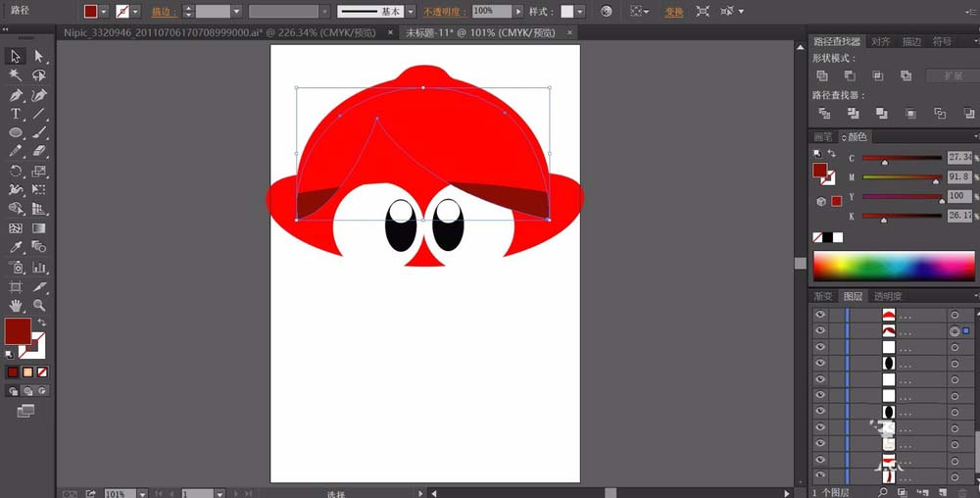
Task: Choose the Direct Selection tool
Action: (39, 57)
